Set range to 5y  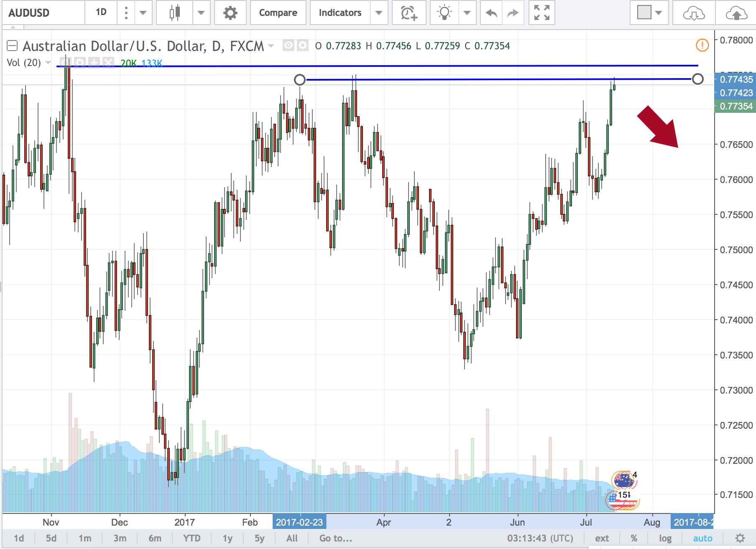(260, 538)
